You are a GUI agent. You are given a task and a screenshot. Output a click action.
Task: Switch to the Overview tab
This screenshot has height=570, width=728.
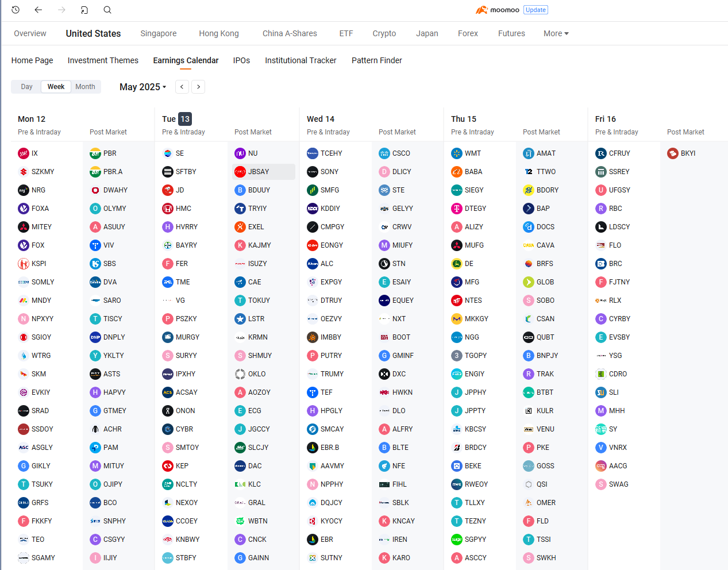point(30,33)
